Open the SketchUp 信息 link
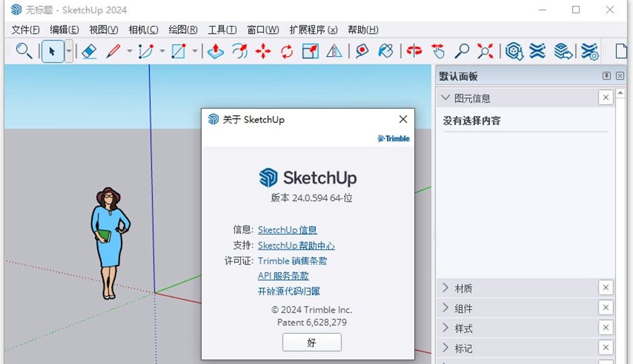 (x=287, y=230)
